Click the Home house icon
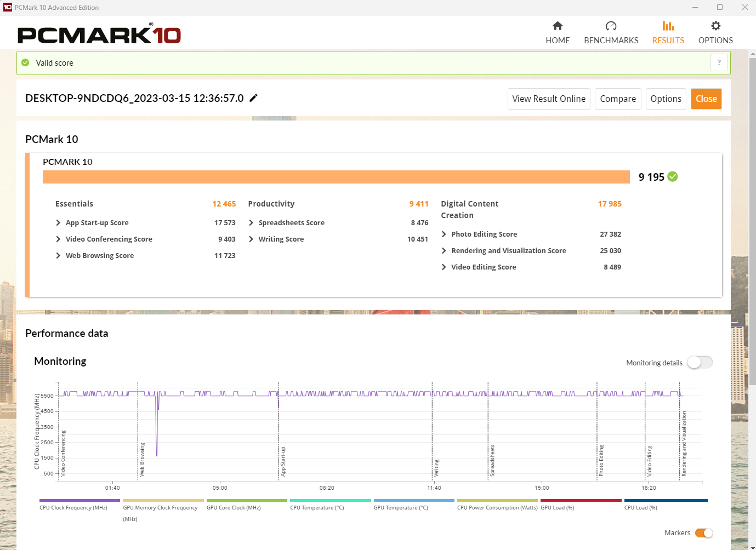Image resolution: width=756 pixels, height=550 pixels. pyautogui.click(x=558, y=26)
